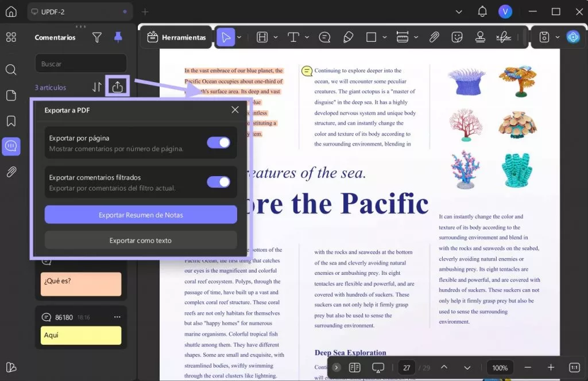Open the home screen icon
The width and height of the screenshot is (588, 381).
[11, 11]
